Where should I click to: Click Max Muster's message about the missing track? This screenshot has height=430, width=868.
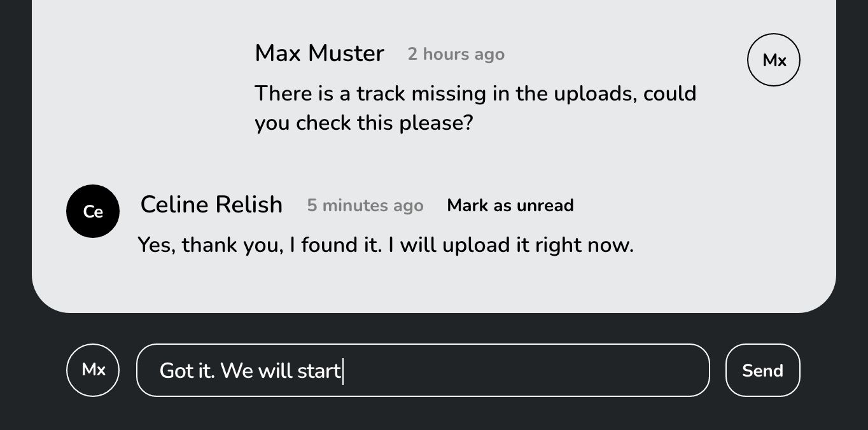pyautogui.click(x=475, y=107)
